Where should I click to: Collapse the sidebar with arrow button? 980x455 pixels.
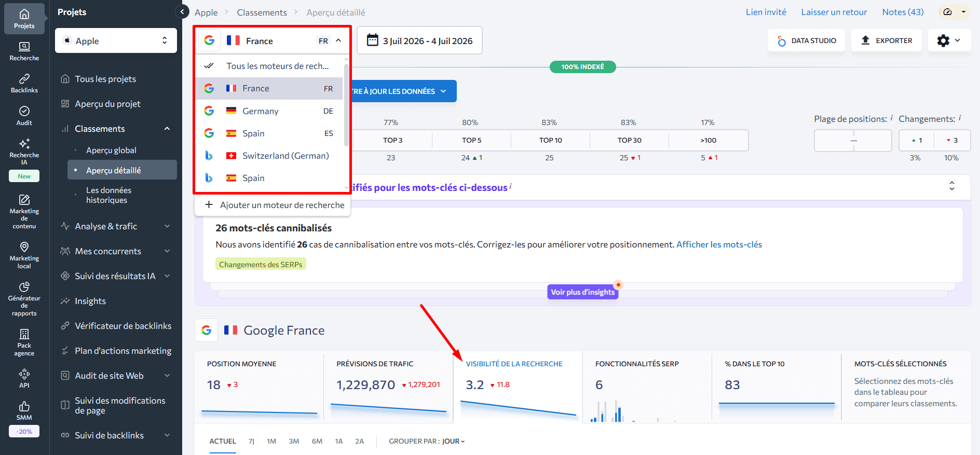[182, 11]
